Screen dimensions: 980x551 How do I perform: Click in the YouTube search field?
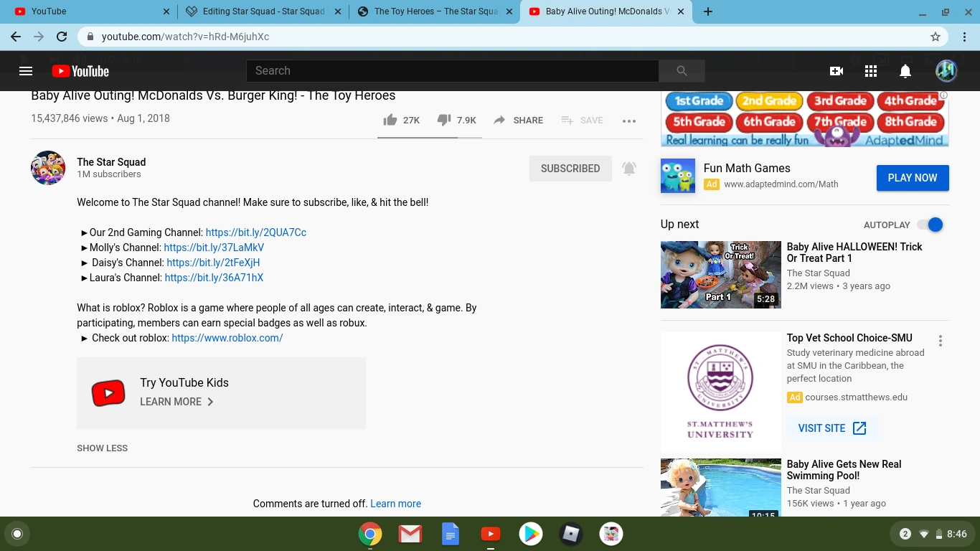(x=452, y=71)
